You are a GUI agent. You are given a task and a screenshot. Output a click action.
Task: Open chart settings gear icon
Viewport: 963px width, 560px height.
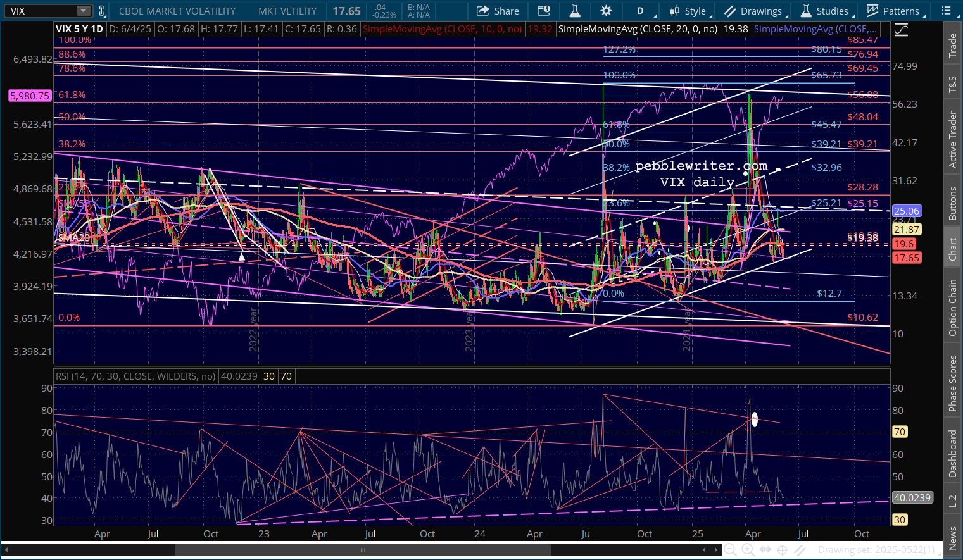click(x=606, y=11)
